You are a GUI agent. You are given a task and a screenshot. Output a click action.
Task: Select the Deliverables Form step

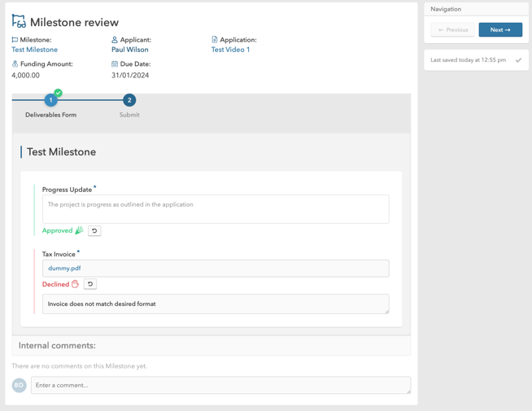click(x=50, y=101)
